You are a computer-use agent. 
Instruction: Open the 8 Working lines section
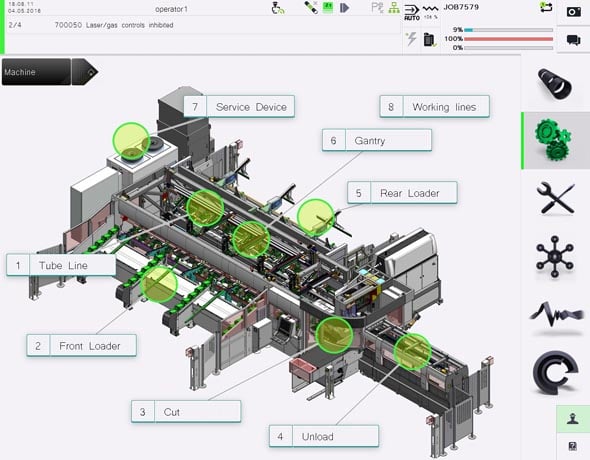pos(435,107)
